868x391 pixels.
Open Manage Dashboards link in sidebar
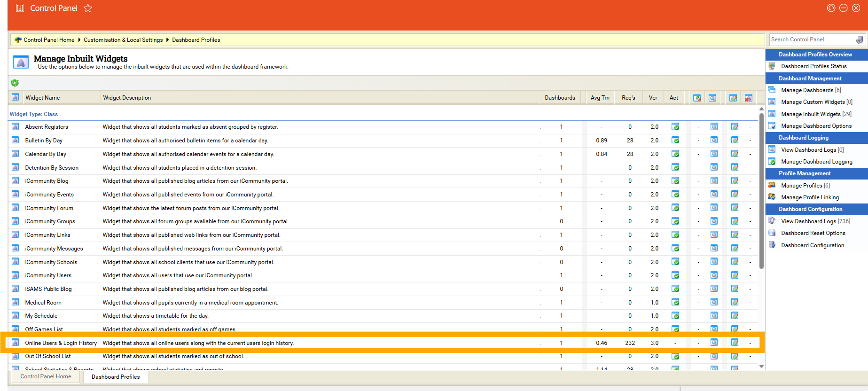coord(807,90)
